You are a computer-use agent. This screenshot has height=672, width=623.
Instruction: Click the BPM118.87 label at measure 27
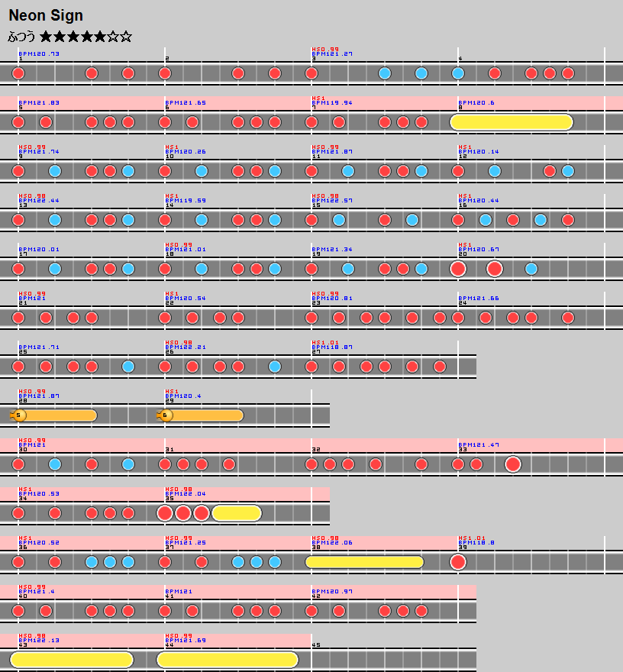[332, 347]
